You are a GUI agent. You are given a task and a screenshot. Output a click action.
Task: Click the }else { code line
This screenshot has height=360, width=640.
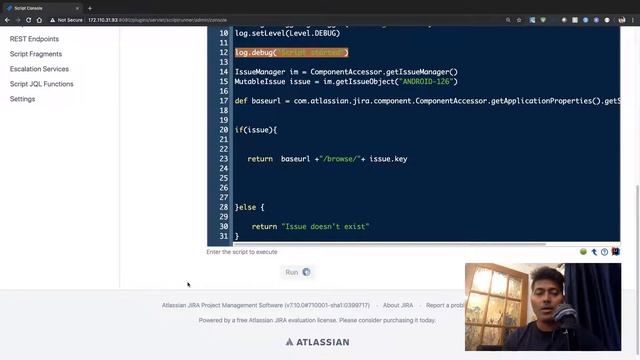249,207
